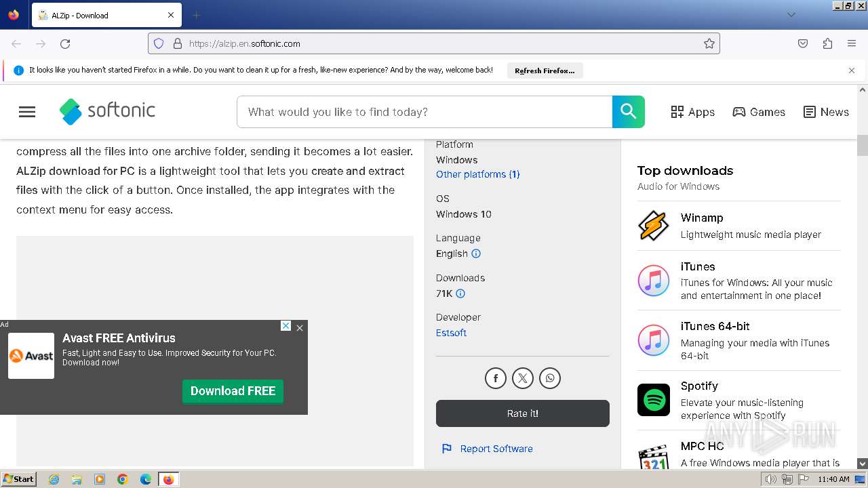Click the taskbar volume icon
The height and width of the screenshot is (488, 868).
tap(770, 479)
